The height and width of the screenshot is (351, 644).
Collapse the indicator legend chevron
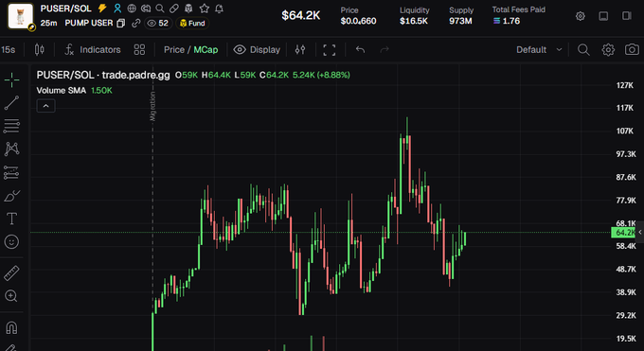coord(46,106)
